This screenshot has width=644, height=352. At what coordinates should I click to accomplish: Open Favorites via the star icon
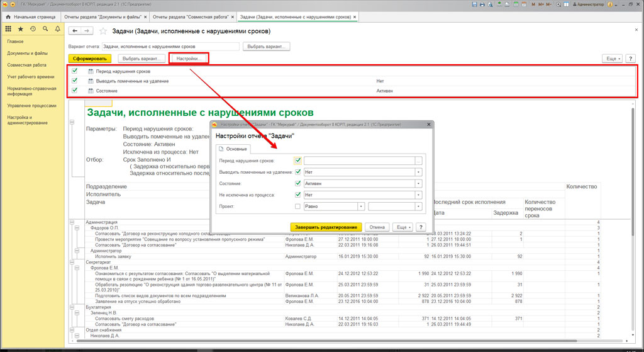pos(21,29)
